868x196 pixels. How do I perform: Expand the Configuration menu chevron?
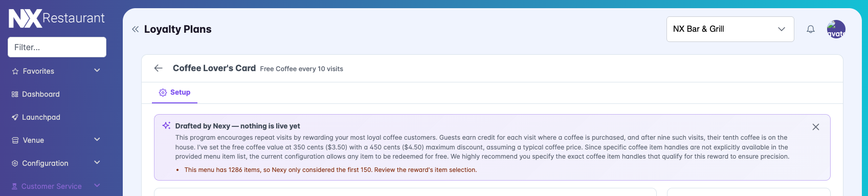click(x=97, y=163)
